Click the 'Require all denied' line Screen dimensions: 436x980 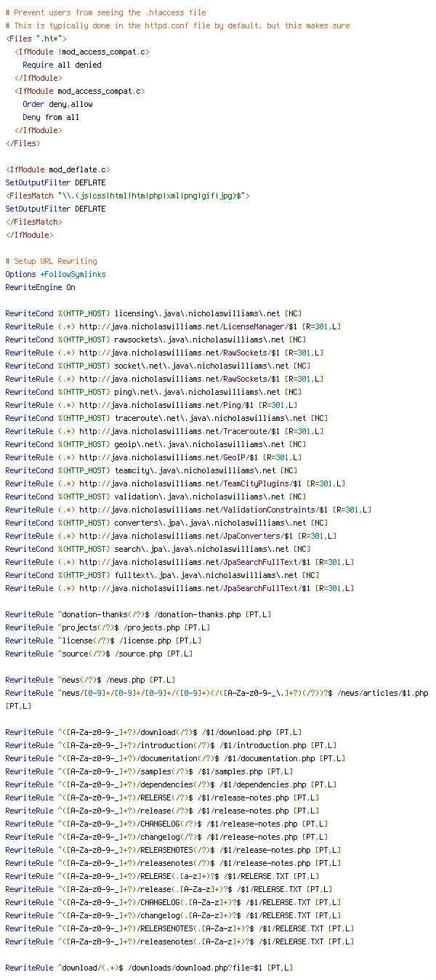pyautogui.click(x=62, y=65)
